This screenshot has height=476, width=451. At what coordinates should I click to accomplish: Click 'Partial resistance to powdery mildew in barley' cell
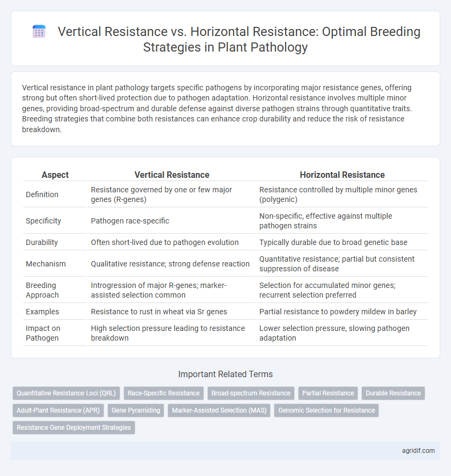(x=342, y=312)
